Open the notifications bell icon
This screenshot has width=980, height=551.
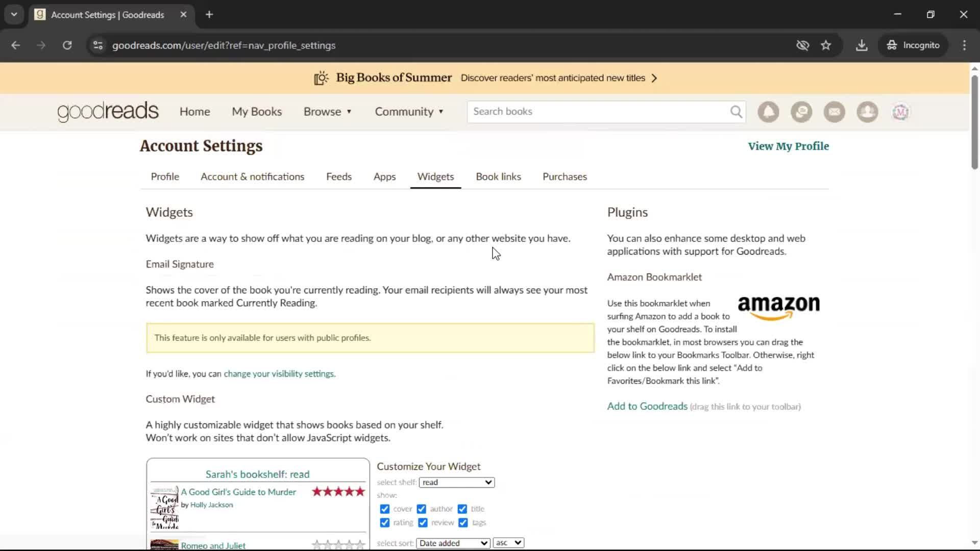click(768, 112)
